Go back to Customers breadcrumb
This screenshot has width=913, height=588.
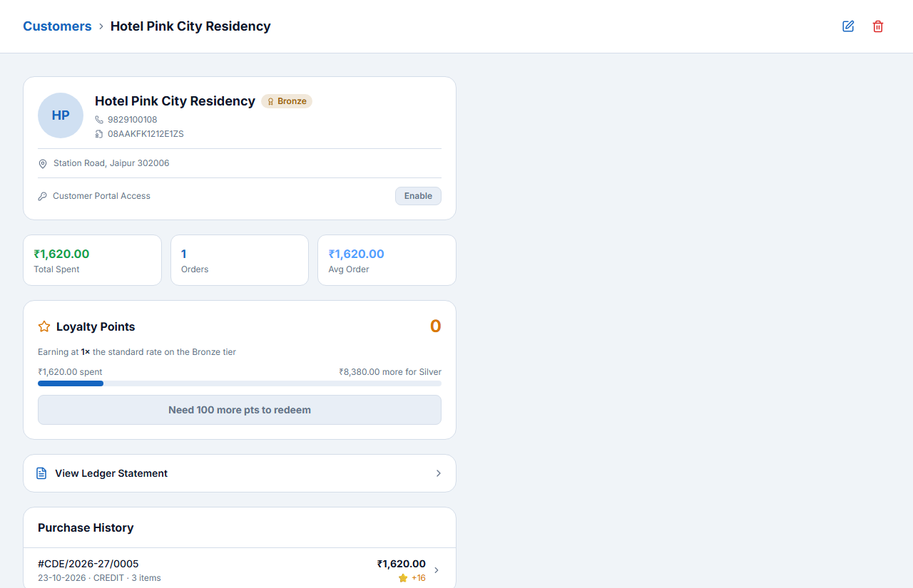pos(57,26)
